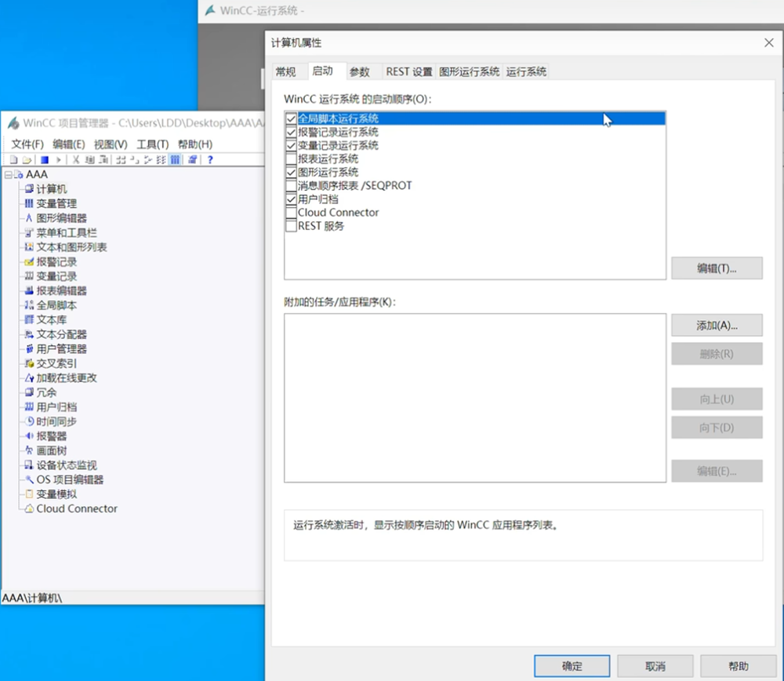Click the Open project folder icon
784x681 pixels.
tap(25, 159)
